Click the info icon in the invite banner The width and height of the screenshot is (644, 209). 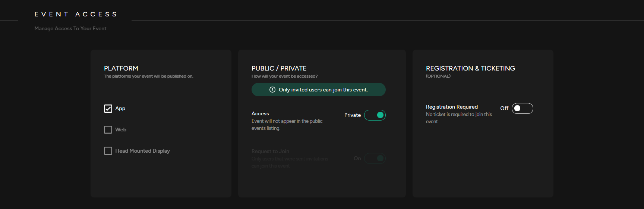click(x=272, y=90)
